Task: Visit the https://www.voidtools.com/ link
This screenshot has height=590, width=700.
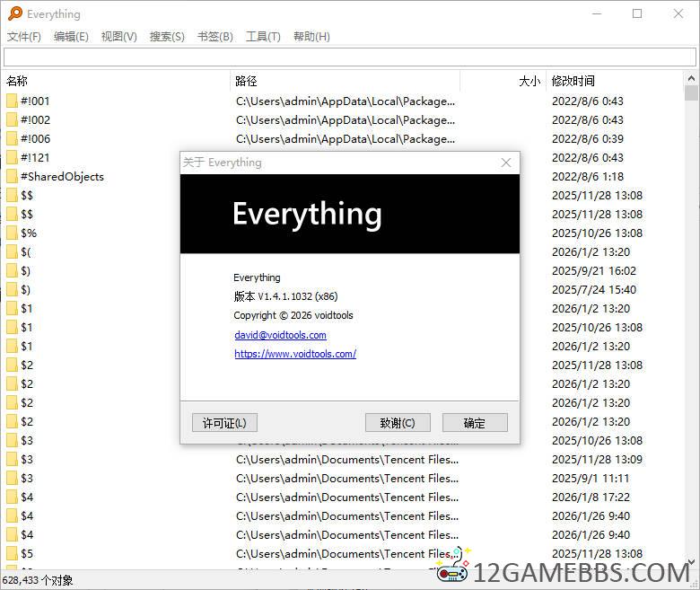Action: [295, 354]
